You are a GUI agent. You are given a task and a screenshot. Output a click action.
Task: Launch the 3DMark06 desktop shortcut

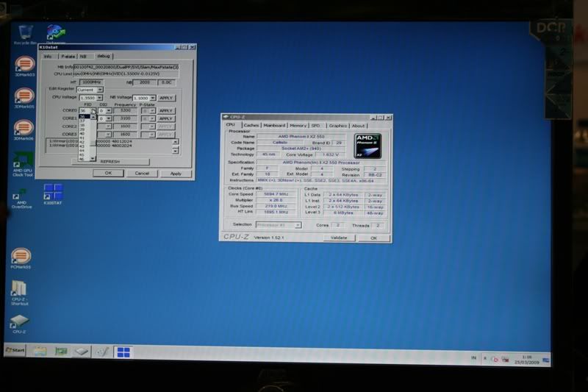coord(24,128)
